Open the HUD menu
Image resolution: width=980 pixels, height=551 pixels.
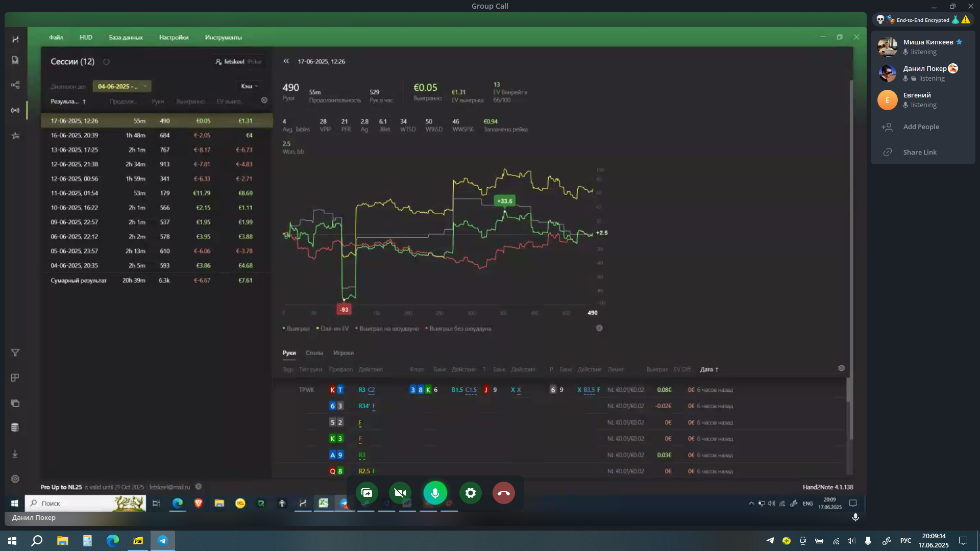click(86, 37)
